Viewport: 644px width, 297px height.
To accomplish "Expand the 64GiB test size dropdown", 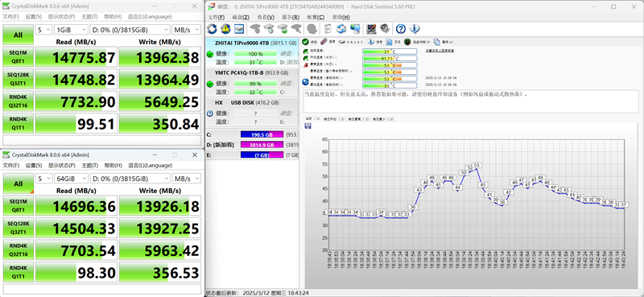I will coord(71,179).
